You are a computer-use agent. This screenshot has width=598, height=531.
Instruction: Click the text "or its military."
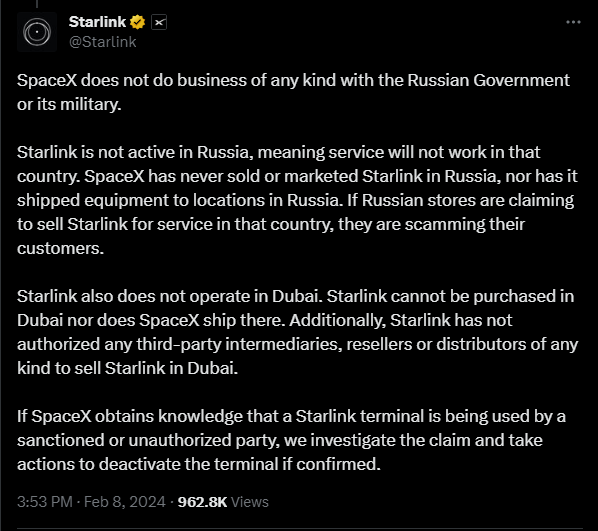69,104
